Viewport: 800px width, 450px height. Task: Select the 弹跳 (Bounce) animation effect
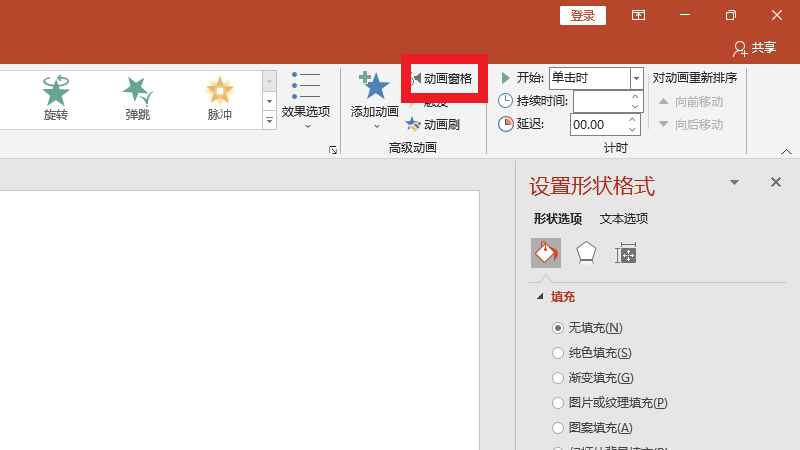(x=138, y=98)
